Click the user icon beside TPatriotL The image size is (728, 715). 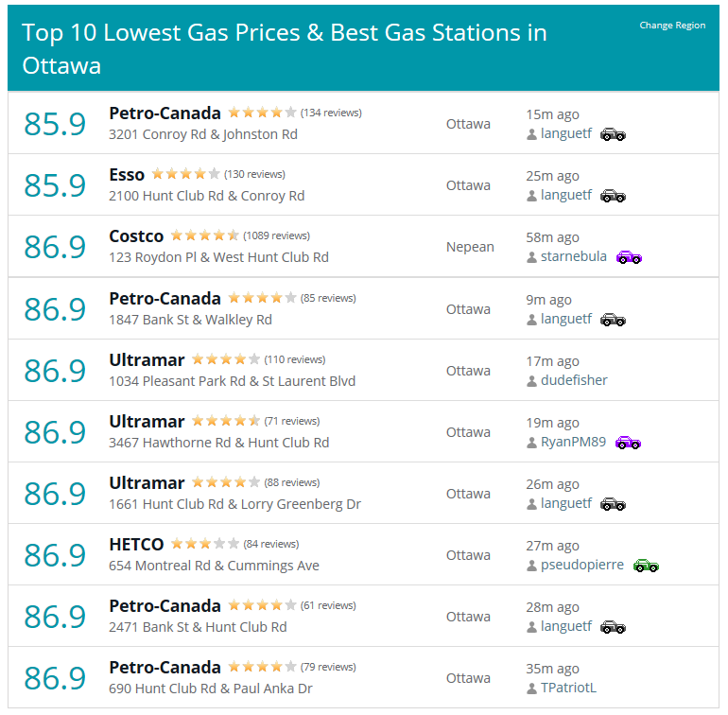(531, 689)
